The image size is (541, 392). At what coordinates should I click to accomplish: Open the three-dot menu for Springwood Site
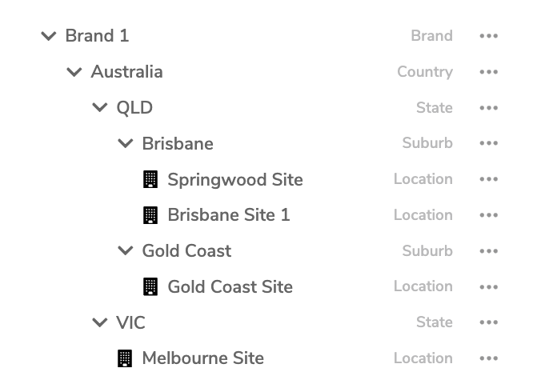[488, 179]
